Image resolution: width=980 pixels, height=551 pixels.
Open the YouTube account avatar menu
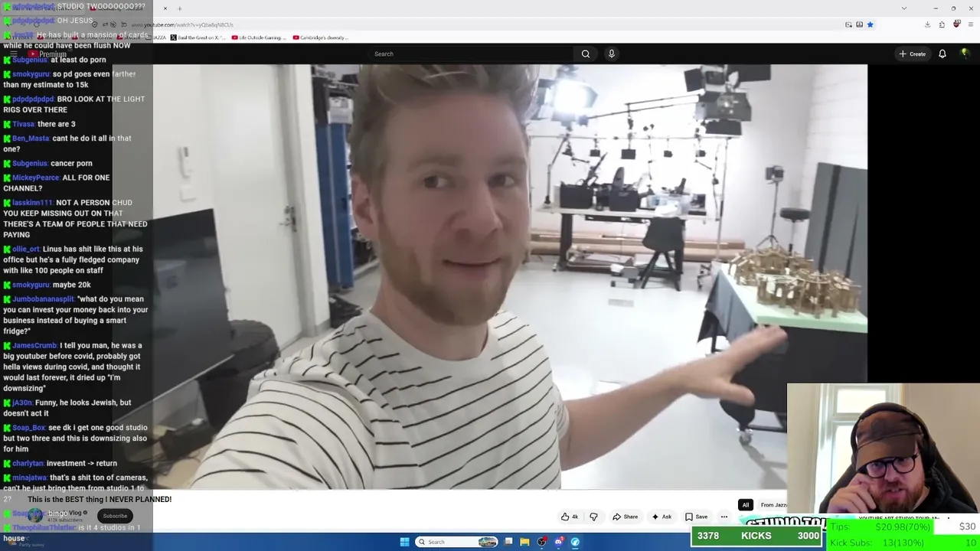[965, 54]
